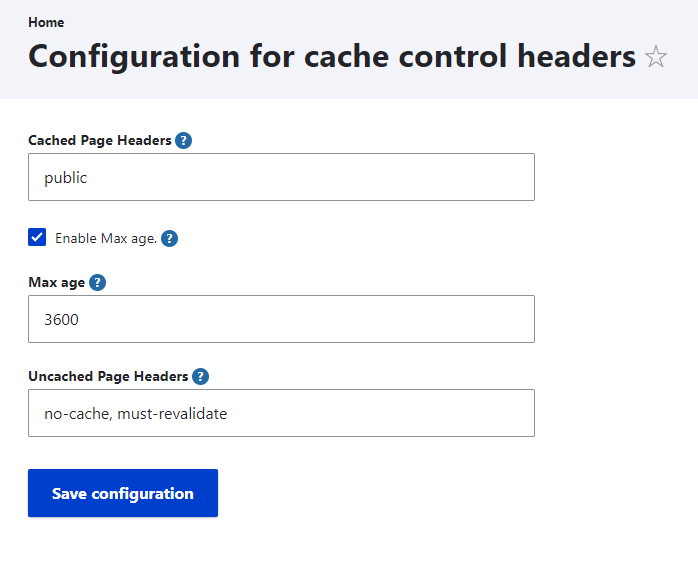Focus the Cached Page Headers text field
The width and height of the screenshot is (698, 573).
(x=281, y=177)
